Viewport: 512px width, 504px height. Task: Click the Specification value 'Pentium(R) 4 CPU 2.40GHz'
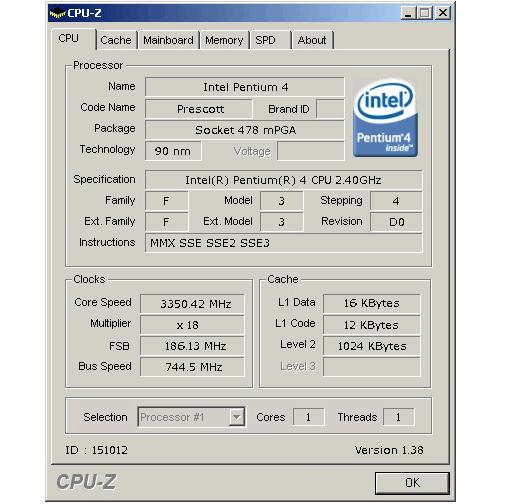[307, 180]
